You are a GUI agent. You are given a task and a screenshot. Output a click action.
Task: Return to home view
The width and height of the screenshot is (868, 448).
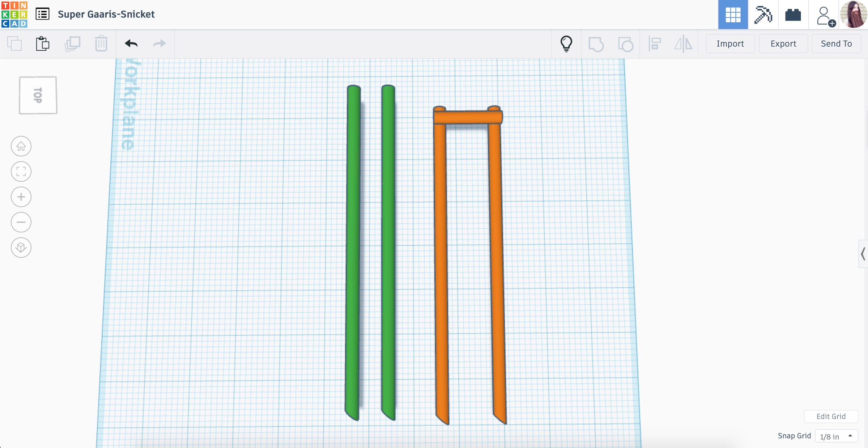click(21, 146)
